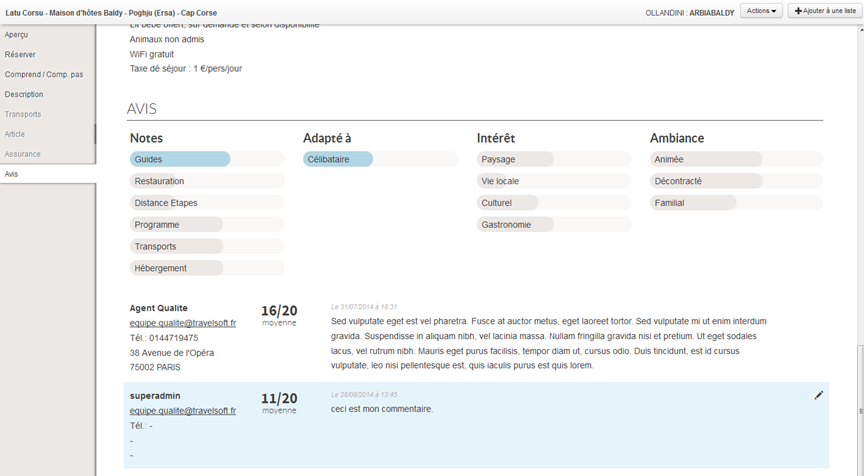Open the Aperçu sidebar tab

point(17,35)
